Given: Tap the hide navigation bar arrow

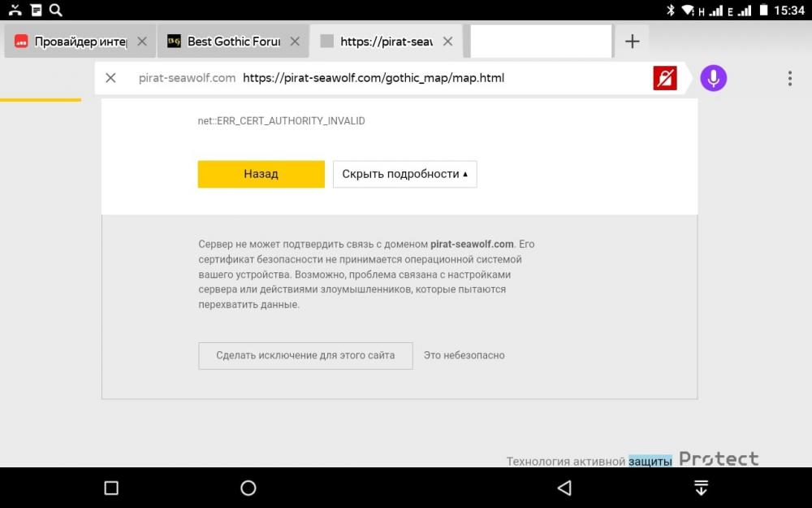Looking at the screenshot, I should click(701, 488).
